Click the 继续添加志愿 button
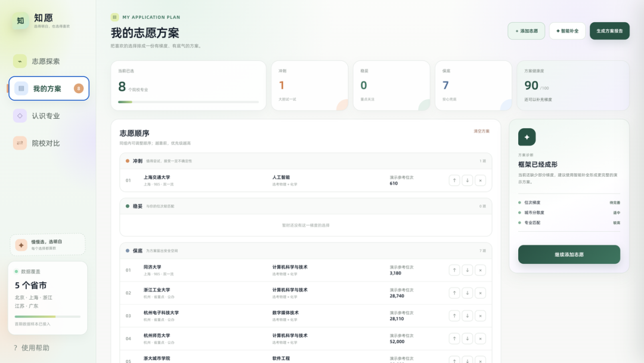The width and height of the screenshot is (644, 363). tap(569, 254)
